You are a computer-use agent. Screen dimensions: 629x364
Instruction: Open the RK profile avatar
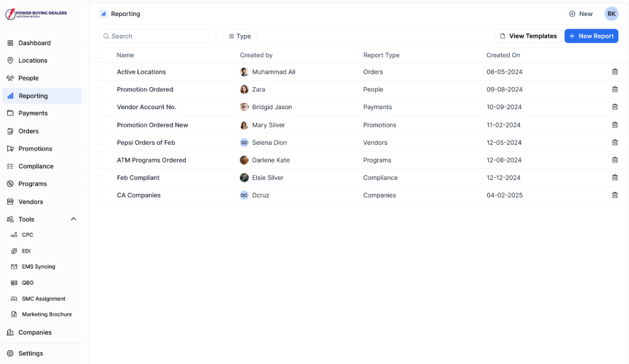(x=611, y=14)
